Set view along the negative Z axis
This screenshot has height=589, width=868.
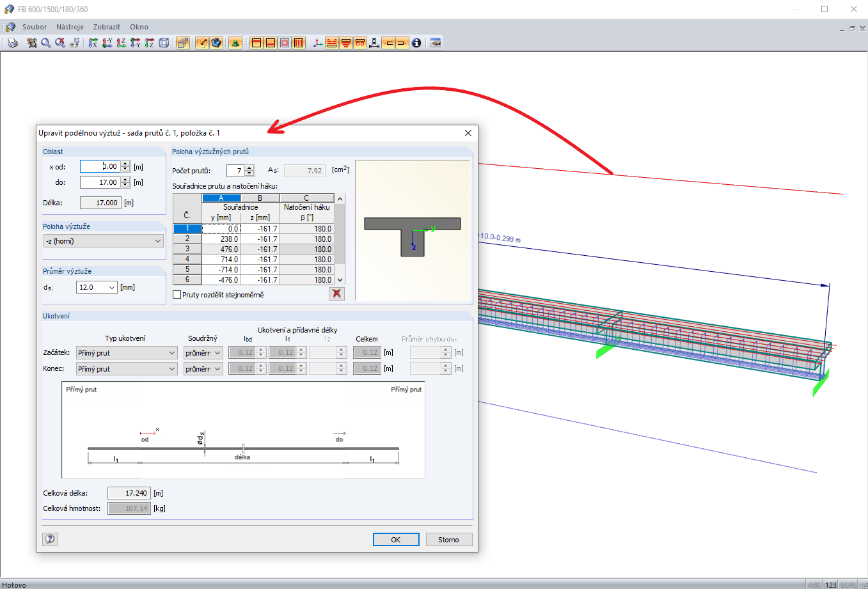[150, 43]
